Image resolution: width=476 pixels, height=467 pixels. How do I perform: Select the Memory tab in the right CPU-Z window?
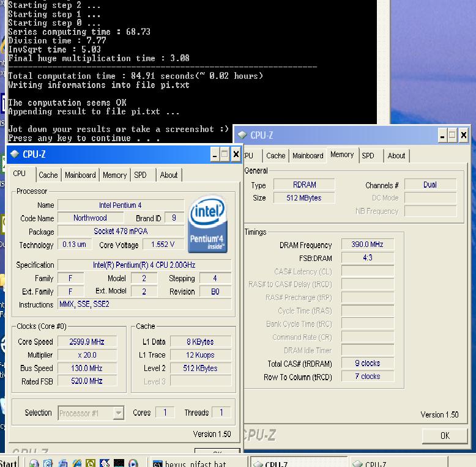point(342,155)
